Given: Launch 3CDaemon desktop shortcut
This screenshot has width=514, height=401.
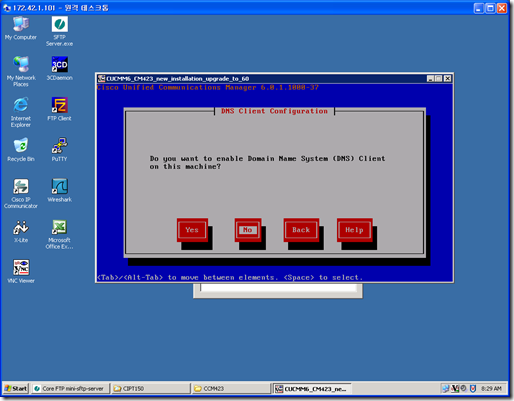Looking at the screenshot, I should (x=59, y=68).
